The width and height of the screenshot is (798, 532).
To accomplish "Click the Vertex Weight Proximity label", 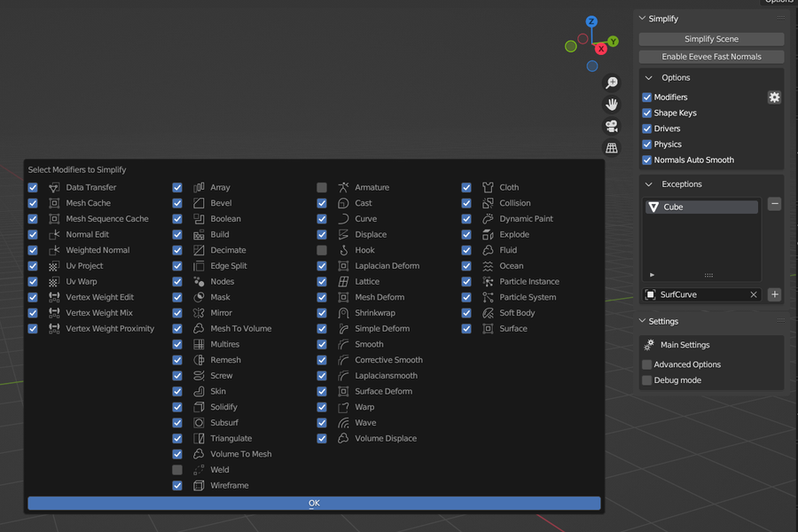I will (x=110, y=329).
